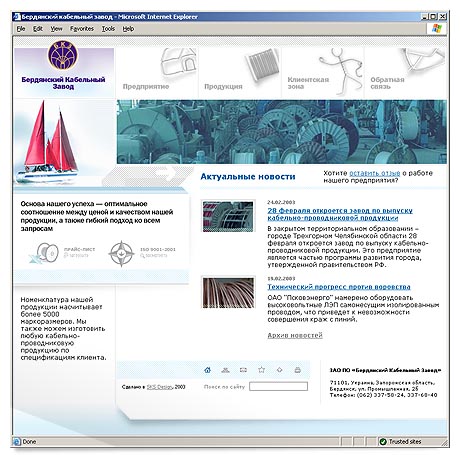The height and width of the screenshot is (455, 460).
Task: Follow the оставить отзыв link
Action: pyautogui.click(x=375, y=173)
